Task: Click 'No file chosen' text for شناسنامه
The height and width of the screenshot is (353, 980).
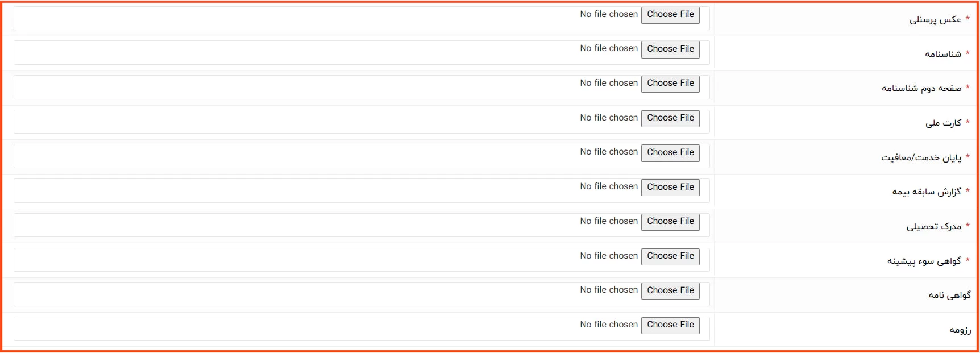Action: [609, 49]
